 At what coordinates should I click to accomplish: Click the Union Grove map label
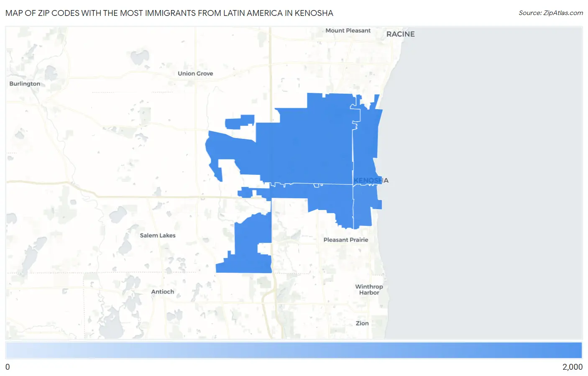pyautogui.click(x=195, y=74)
